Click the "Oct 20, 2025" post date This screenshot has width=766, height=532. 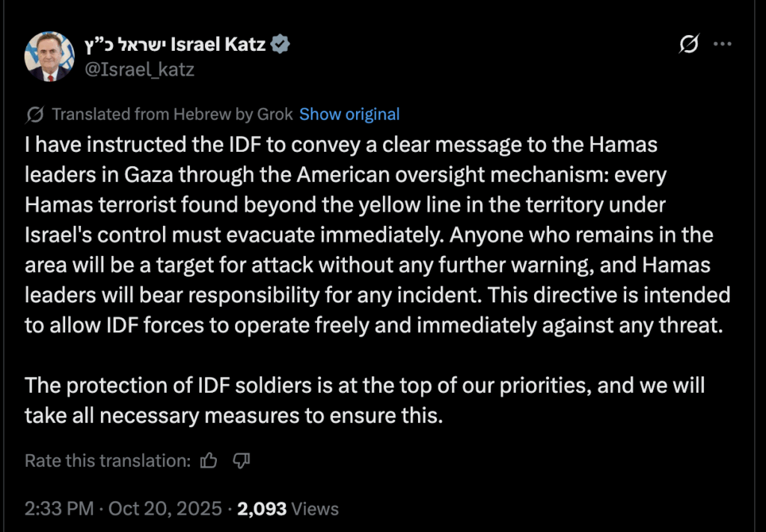tap(165, 510)
